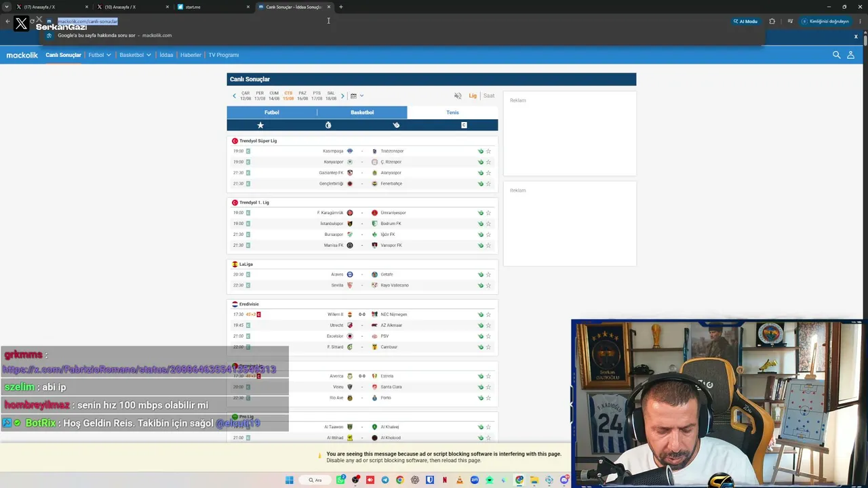Collapse the Eredivisie section
The height and width of the screenshot is (488, 868).
[x=362, y=304]
